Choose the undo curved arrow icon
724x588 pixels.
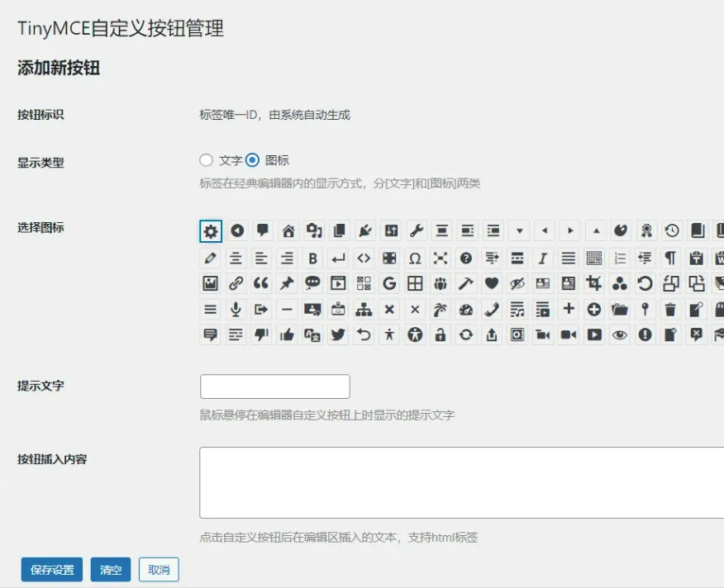tap(364, 334)
